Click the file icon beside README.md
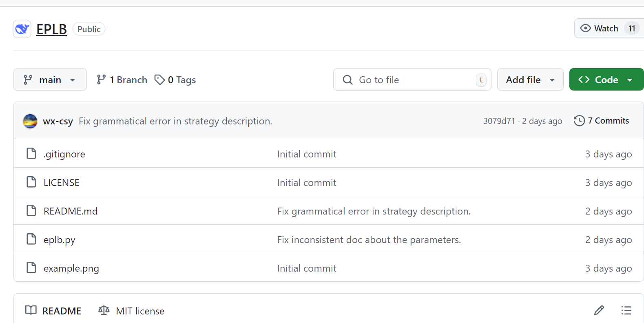Viewport: 644px width, 323px height. [31, 210]
